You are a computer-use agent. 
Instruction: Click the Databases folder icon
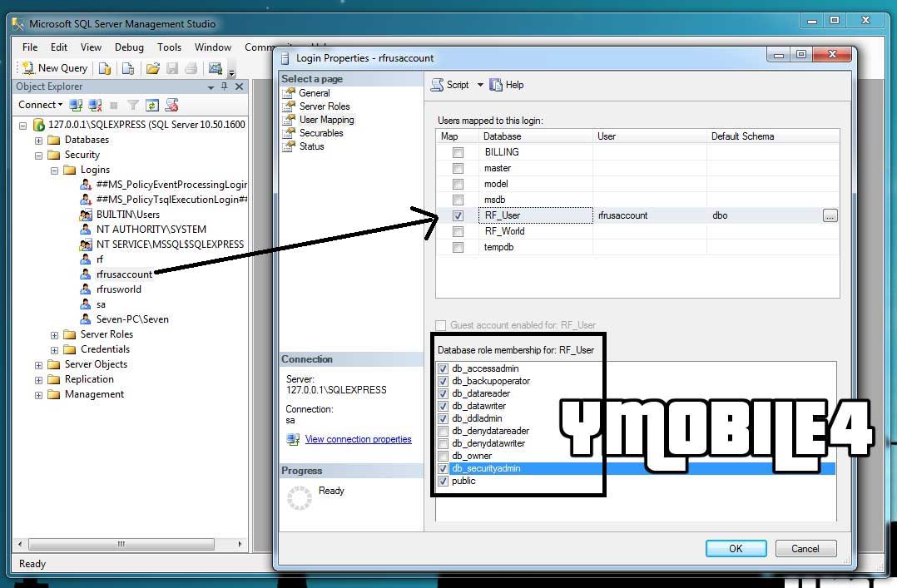[x=54, y=140]
